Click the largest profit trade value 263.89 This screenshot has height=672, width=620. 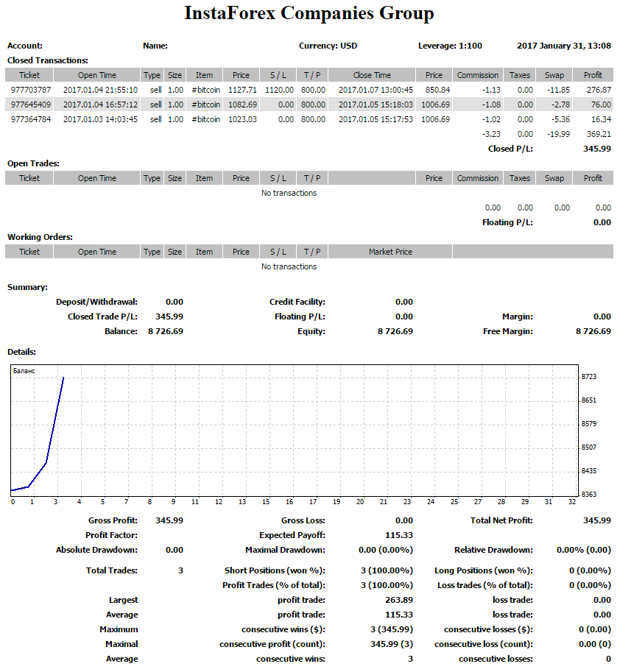[399, 600]
